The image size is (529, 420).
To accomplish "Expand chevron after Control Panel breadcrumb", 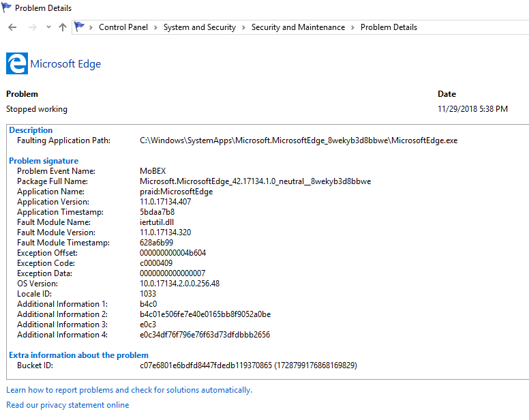I will (x=155, y=28).
